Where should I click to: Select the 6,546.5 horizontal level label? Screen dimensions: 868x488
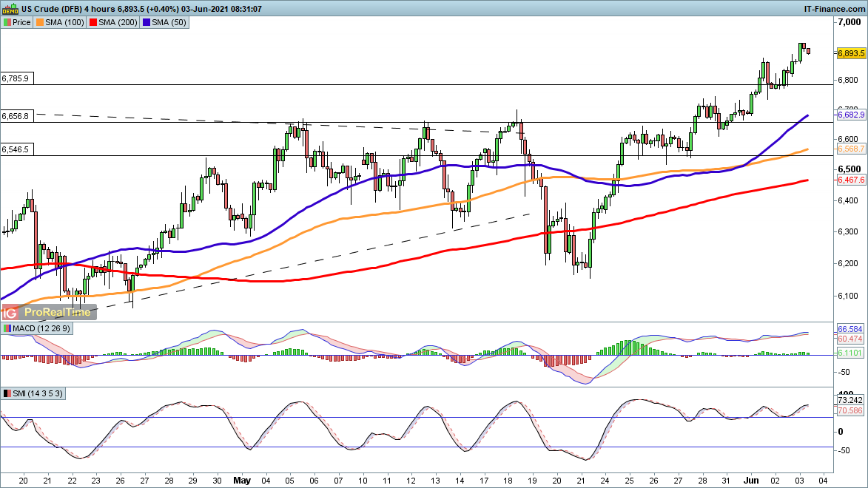pos(16,149)
